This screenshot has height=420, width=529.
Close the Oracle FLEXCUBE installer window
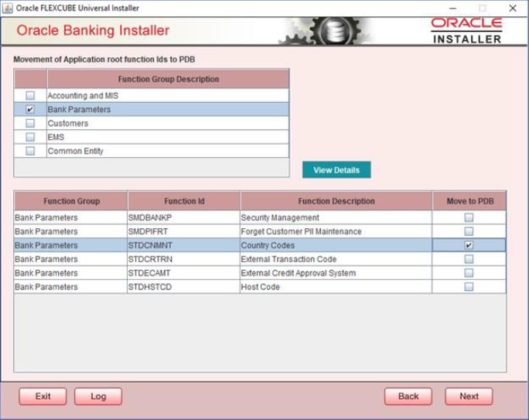click(513, 8)
